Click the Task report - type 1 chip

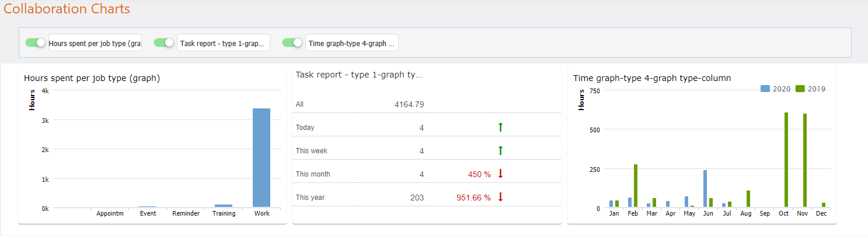pyautogui.click(x=224, y=43)
